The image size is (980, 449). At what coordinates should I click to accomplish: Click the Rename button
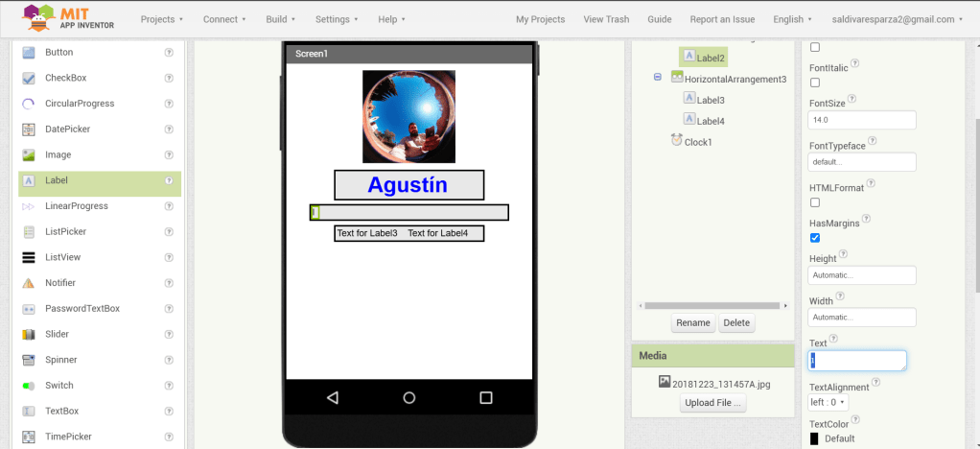point(692,322)
